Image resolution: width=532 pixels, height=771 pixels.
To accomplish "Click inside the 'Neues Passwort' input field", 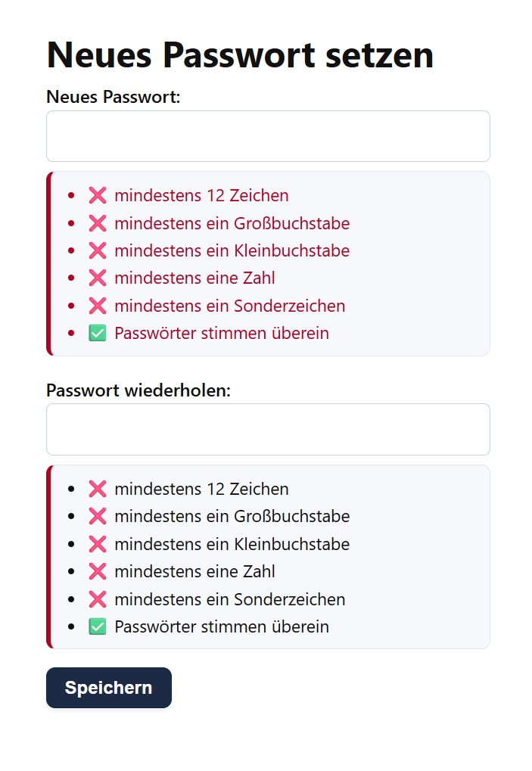I will coord(268,136).
